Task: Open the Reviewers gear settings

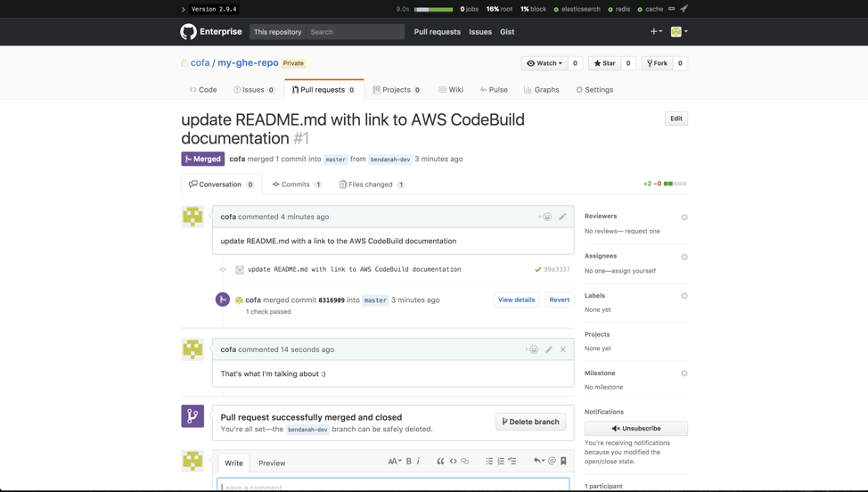Action: (684, 217)
